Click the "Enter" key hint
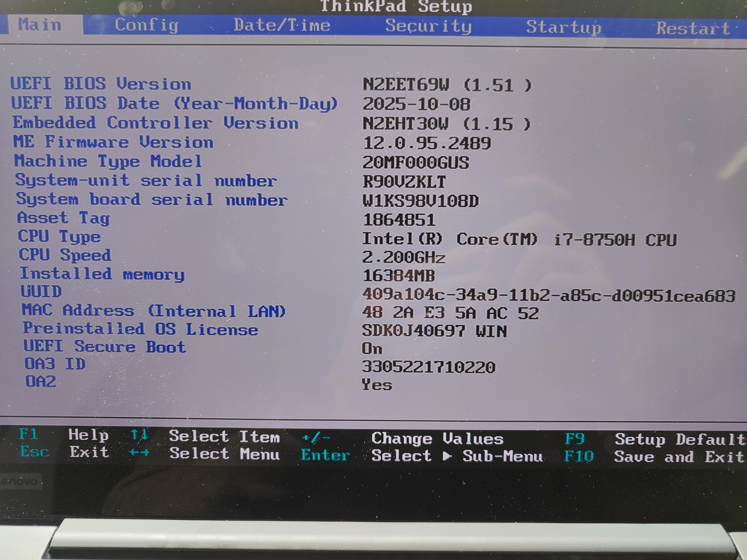Viewport: 747px width, 560px height. (325, 455)
